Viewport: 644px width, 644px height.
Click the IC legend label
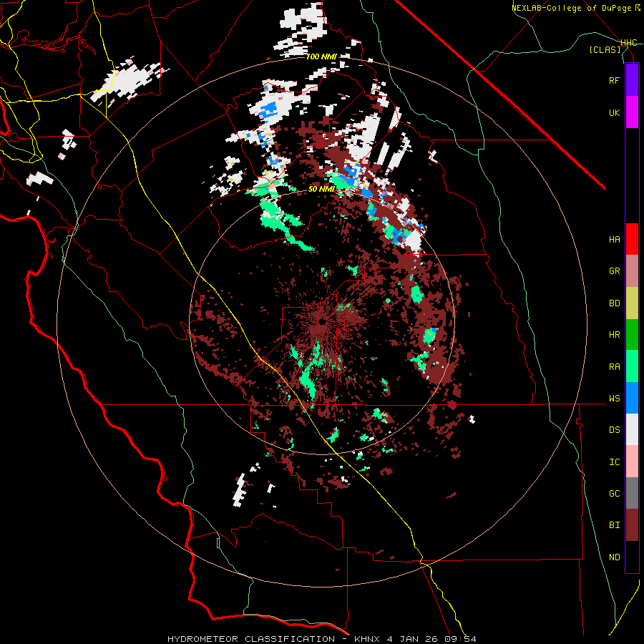coord(614,462)
